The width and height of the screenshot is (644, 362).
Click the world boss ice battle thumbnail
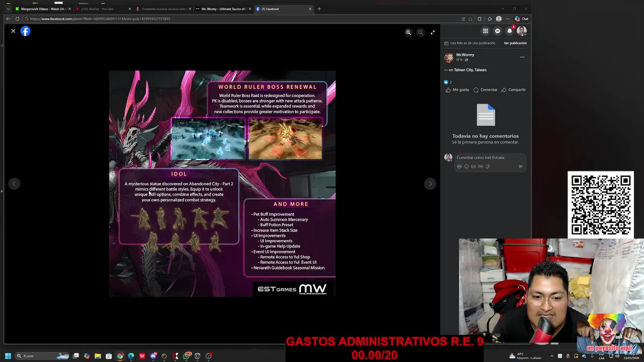point(208,139)
